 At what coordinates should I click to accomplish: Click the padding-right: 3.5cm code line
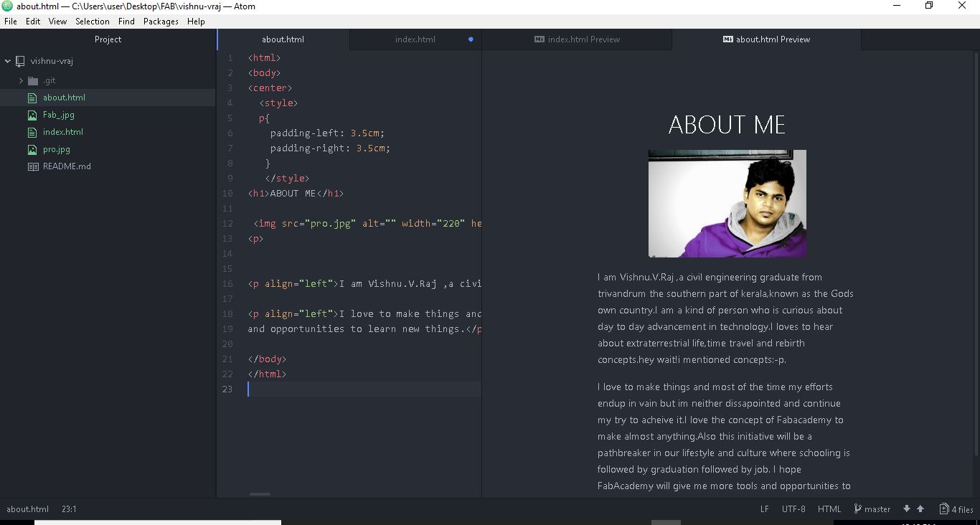coord(330,148)
